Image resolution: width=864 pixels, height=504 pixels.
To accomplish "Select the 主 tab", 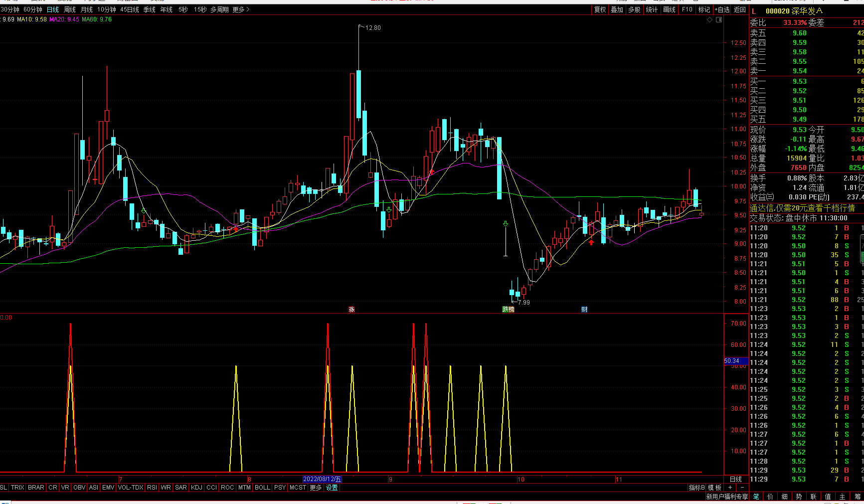I will point(843,497).
